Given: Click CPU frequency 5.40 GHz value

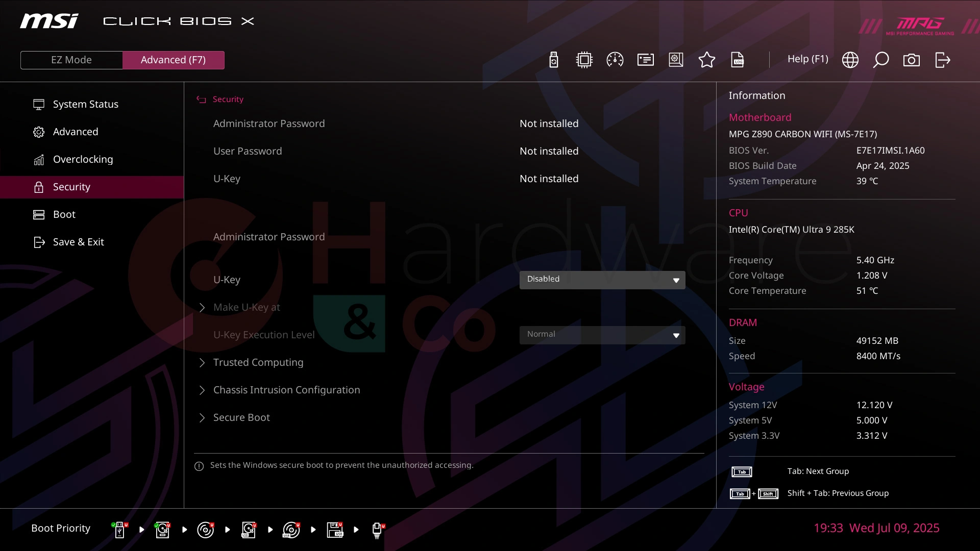Looking at the screenshot, I should point(875,260).
